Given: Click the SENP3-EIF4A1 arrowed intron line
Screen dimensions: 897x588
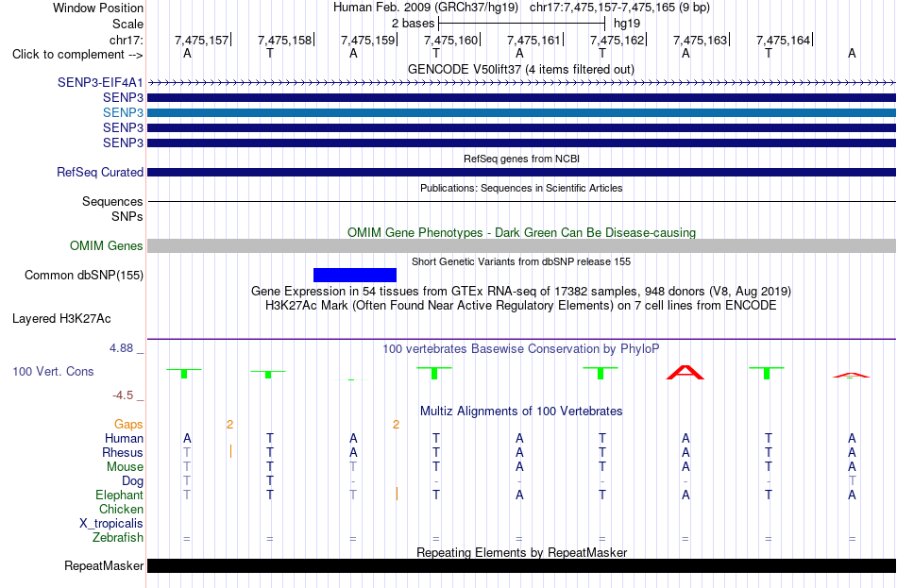Looking at the screenshot, I should (521, 83).
